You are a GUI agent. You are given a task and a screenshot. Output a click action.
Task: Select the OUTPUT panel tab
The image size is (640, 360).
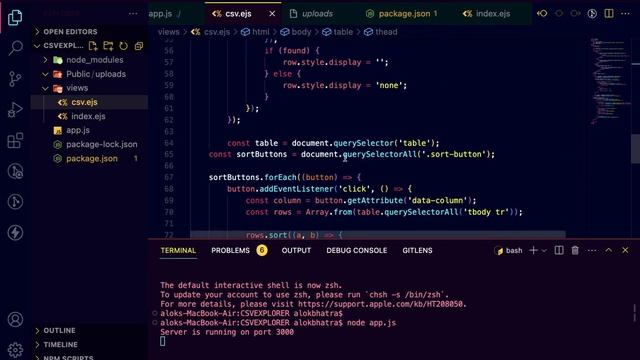tap(296, 251)
